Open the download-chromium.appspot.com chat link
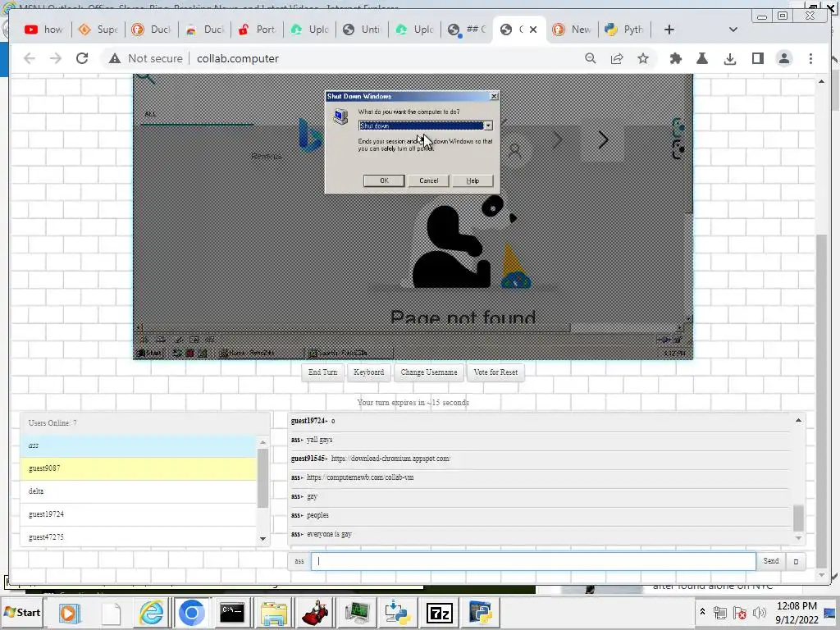840x630 pixels. (x=390, y=459)
